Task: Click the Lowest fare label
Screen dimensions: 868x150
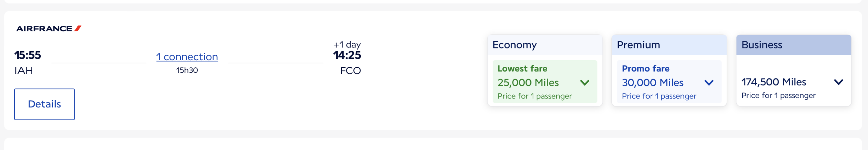Action: tap(522, 69)
